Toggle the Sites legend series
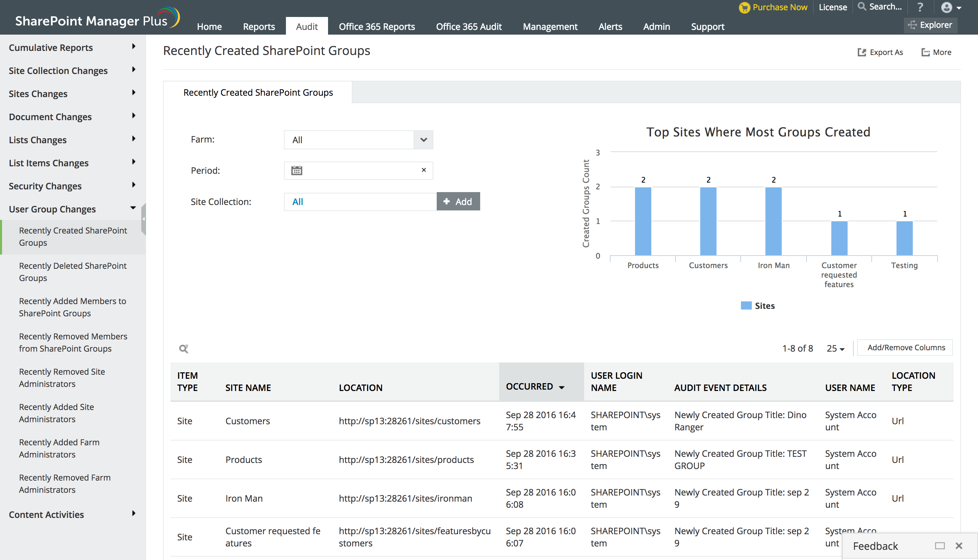Viewport: 978px width, 560px height. [x=758, y=306]
